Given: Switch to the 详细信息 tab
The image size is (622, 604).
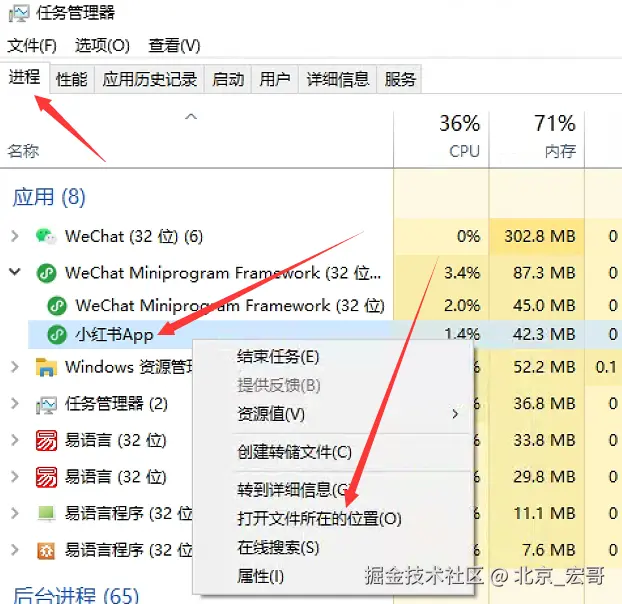Looking at the screenshot, I should tap(338, 79).
